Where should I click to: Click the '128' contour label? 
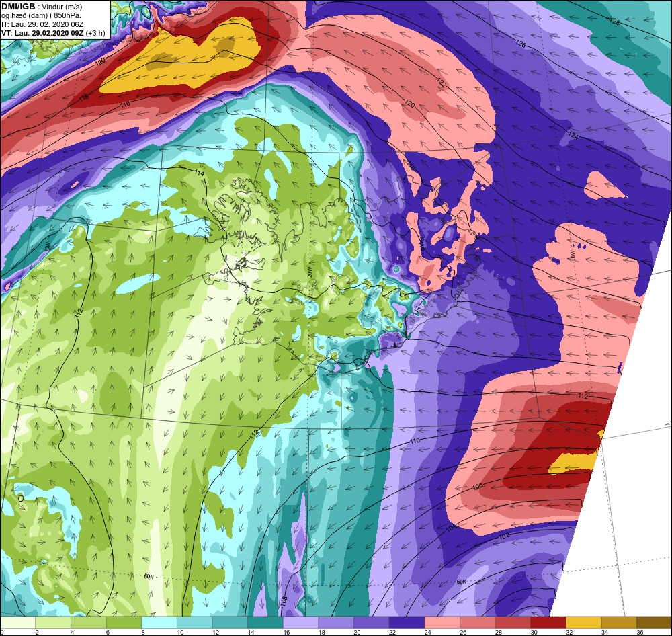tap(614, 20)
